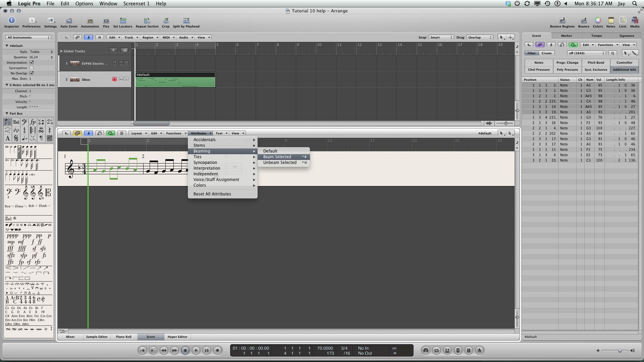Solo the EVP88 Electric track
This screenshot has width=644, height=362.
126,63
